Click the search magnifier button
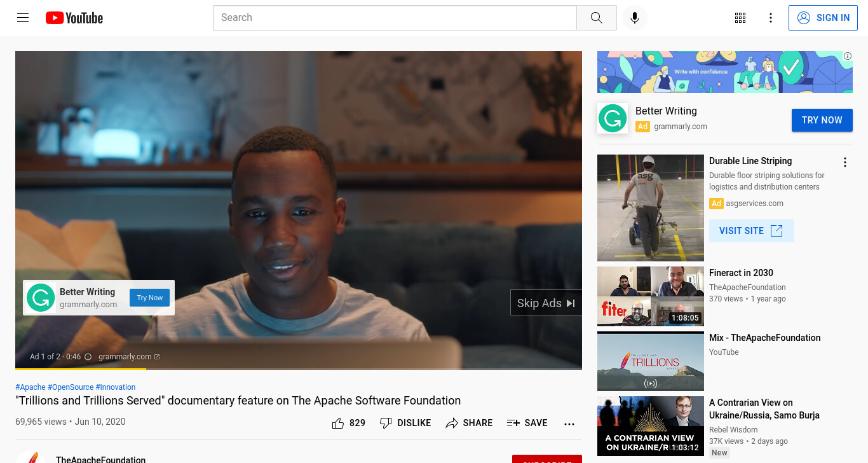The height and width of the screenshot is (463, 868). pyautogui.click(x=596, y=18)
